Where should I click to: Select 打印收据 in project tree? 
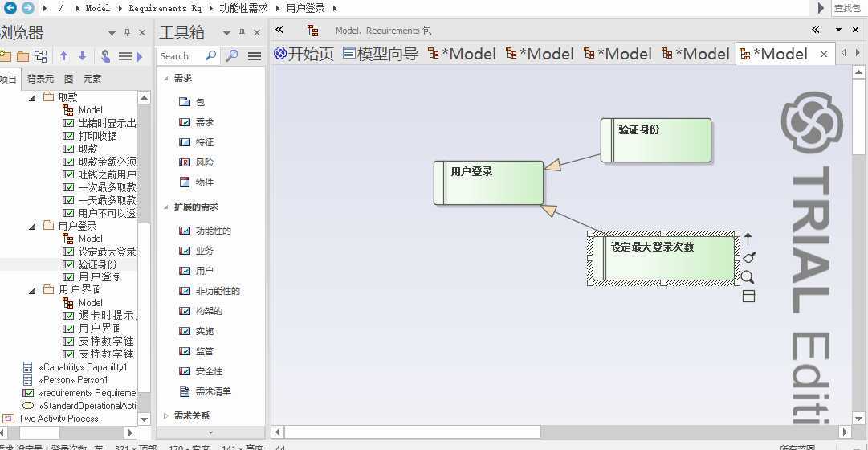[97, 136]
